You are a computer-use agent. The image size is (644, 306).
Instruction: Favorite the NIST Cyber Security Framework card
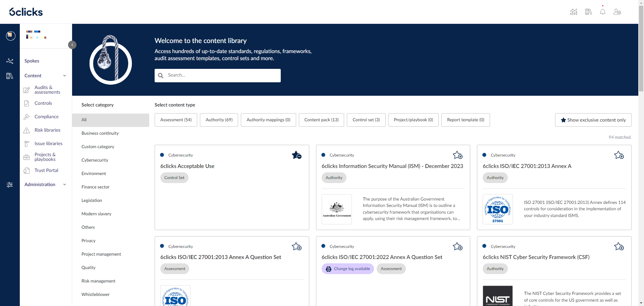tap(619, 247)
